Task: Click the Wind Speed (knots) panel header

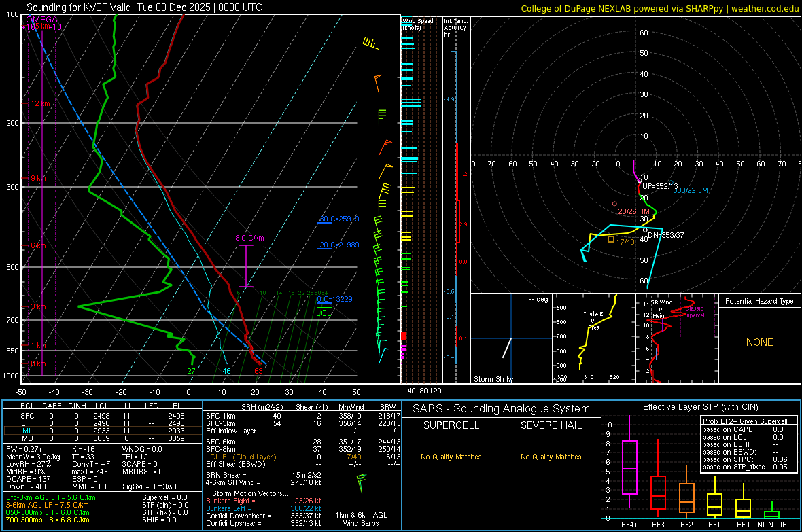Action: pyautogui.click(x=418, y=24)
